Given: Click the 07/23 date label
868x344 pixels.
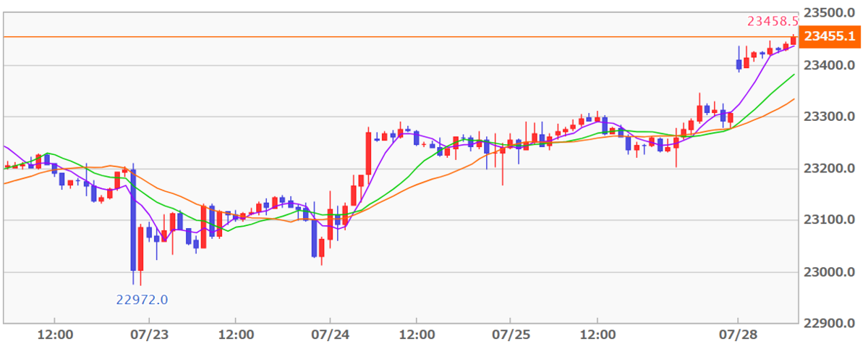Looking at the screenshot, I should [x=149, y=335].
